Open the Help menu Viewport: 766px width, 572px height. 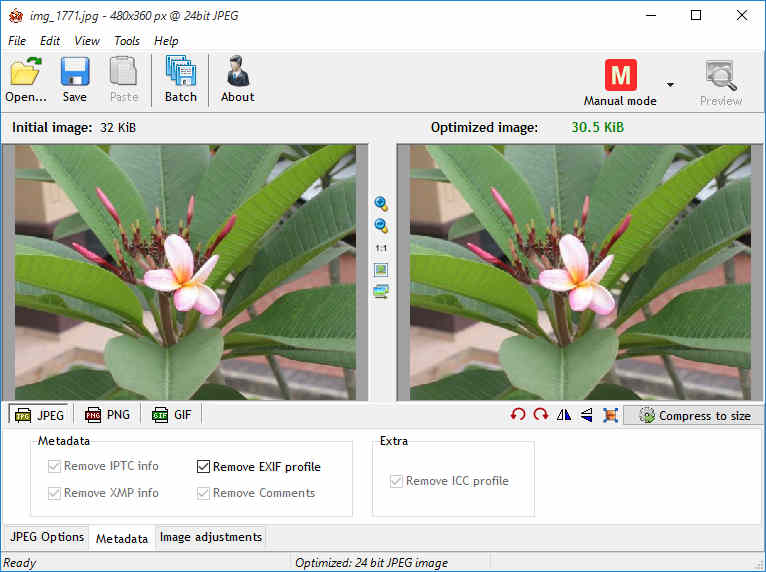166,41
